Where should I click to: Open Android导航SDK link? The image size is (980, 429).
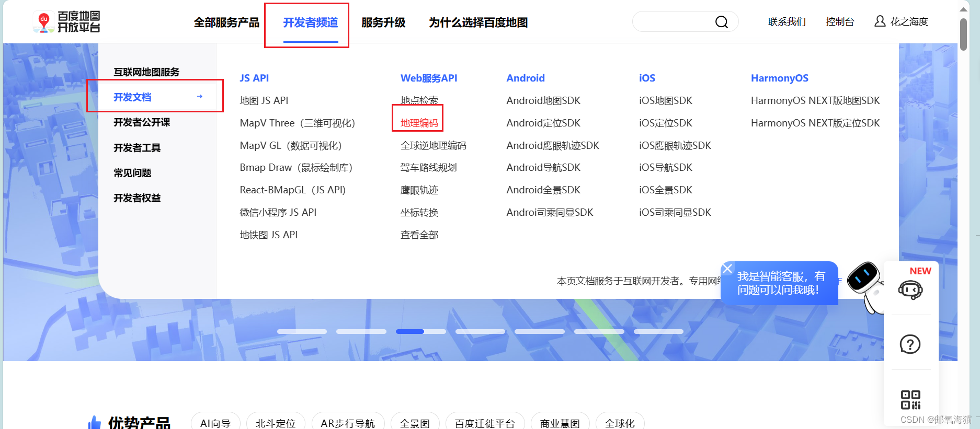click(x=543, y=167)
